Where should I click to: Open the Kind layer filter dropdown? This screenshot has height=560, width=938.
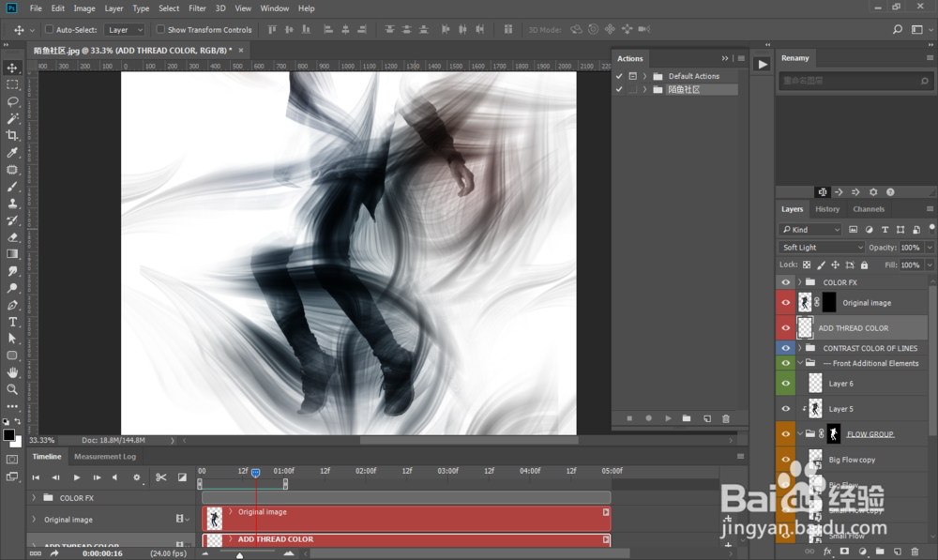coord(810,230)
